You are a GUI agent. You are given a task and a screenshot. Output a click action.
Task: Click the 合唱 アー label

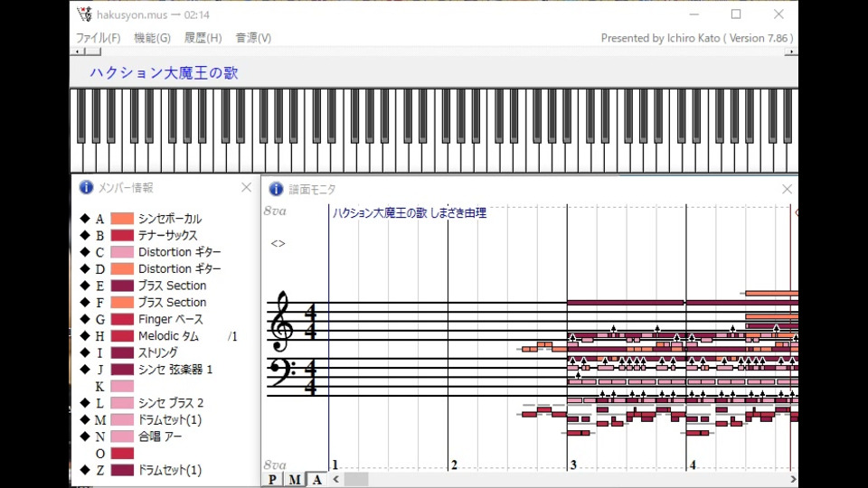[159, 436]
